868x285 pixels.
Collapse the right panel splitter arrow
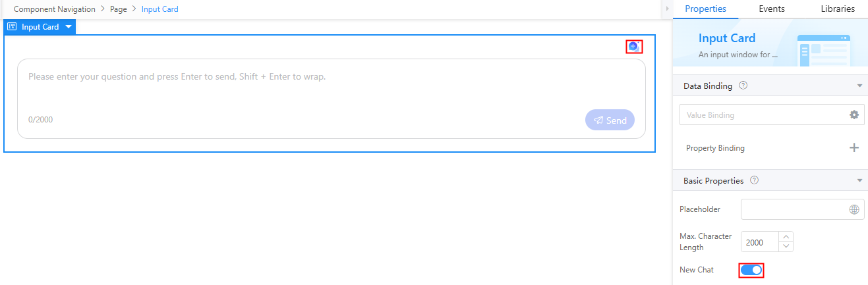tap(667, 9)
